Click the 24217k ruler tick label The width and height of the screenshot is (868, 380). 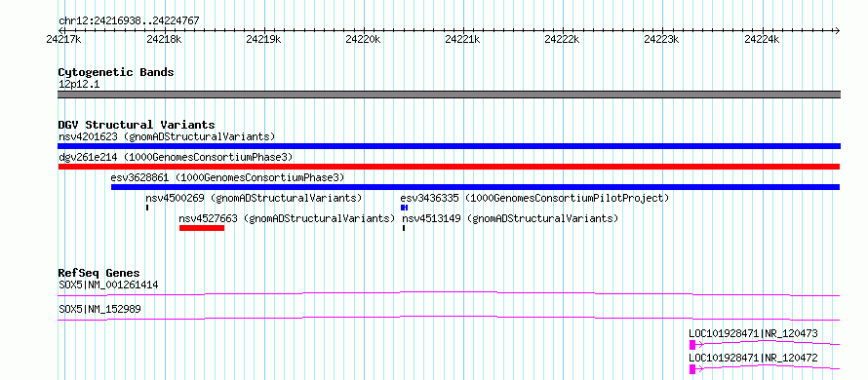click(x=64, y=39)
